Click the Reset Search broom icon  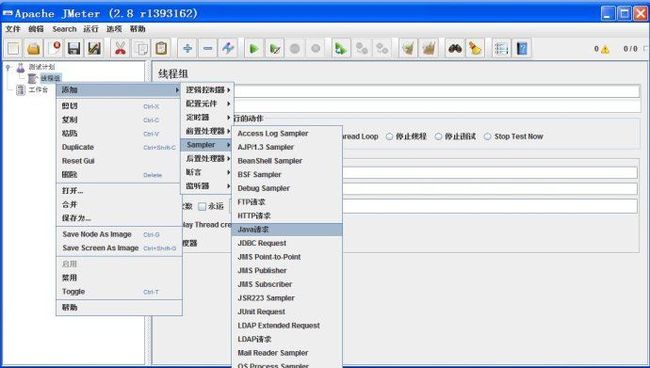pos(475,49)
